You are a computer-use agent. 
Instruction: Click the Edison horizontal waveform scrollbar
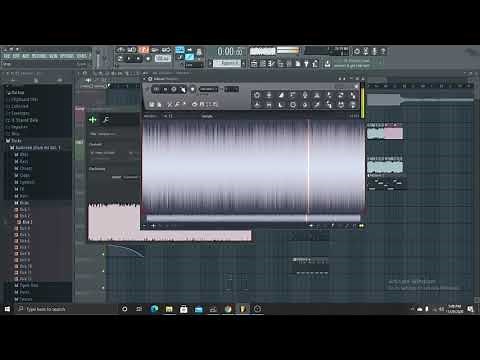pos(253,218)
